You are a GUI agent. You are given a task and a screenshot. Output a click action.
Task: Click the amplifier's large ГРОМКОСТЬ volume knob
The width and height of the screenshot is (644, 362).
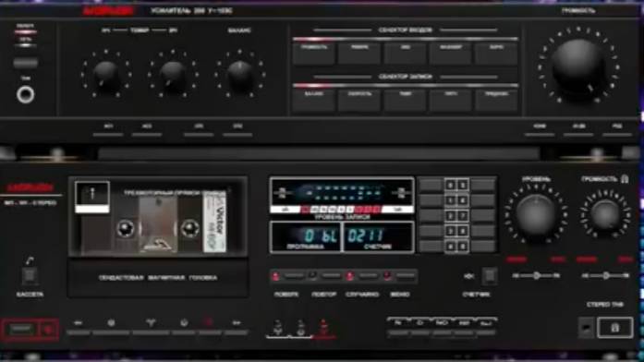pos(577,66)
